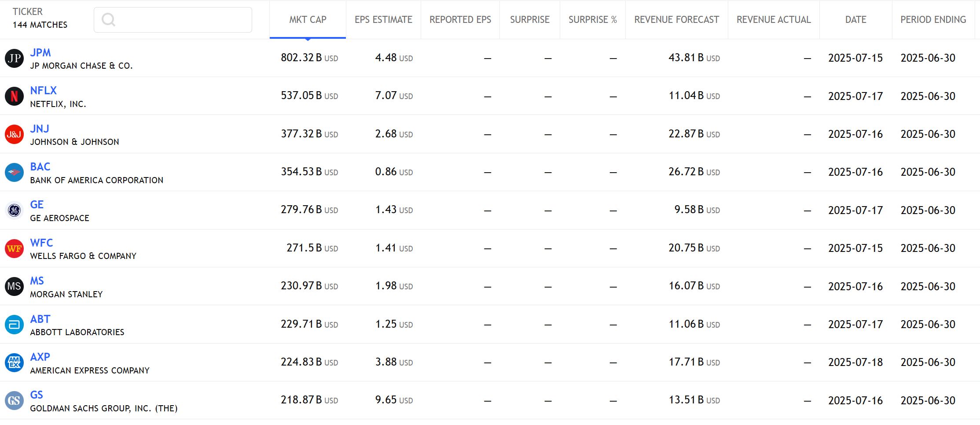Sort by the SURPRISE % column
980x425 pixels.
click(x=593, y=19)
